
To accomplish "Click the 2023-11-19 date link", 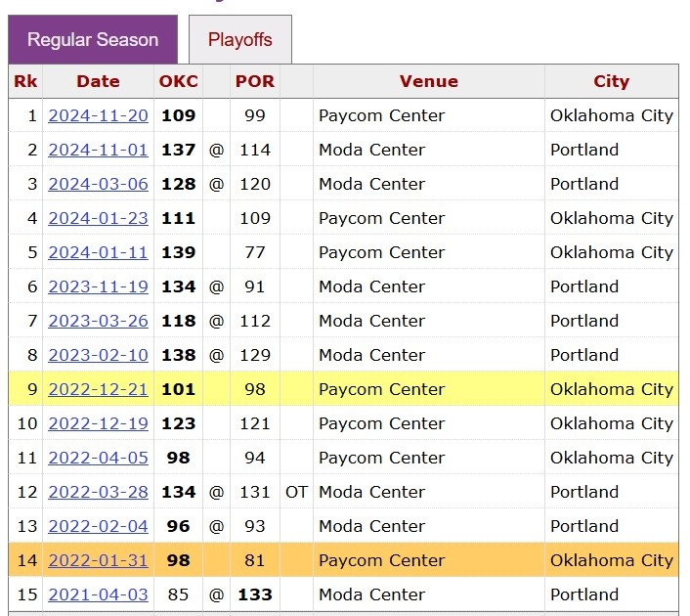I will 98,286.
